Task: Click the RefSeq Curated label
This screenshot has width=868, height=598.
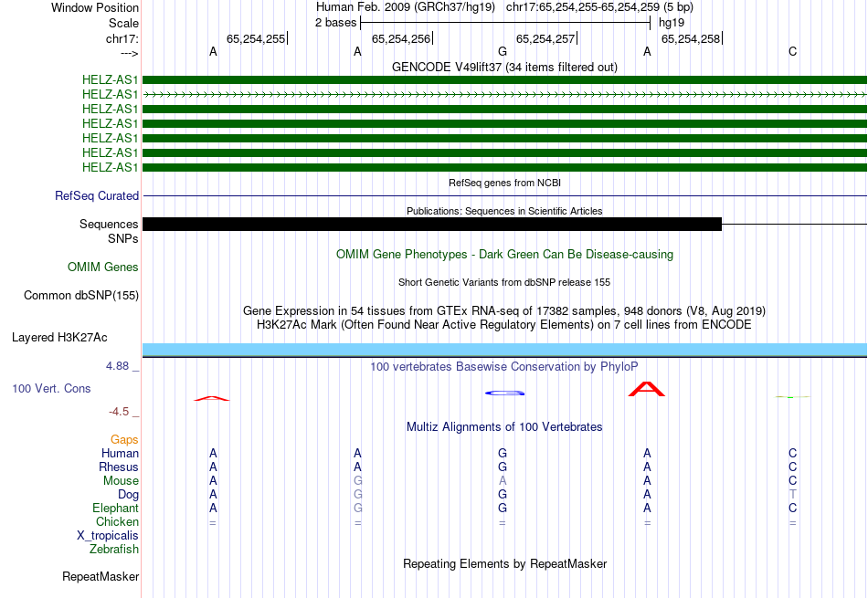Action: (97, 195)
